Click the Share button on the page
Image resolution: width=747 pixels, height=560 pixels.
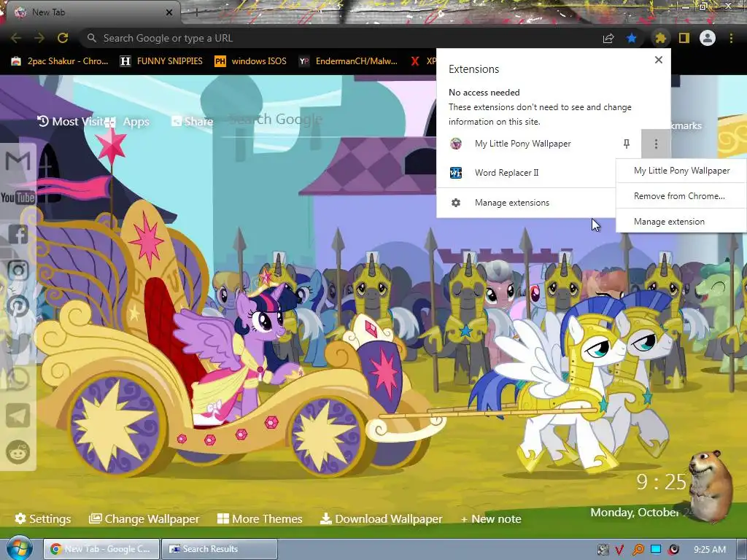point(193,122)
